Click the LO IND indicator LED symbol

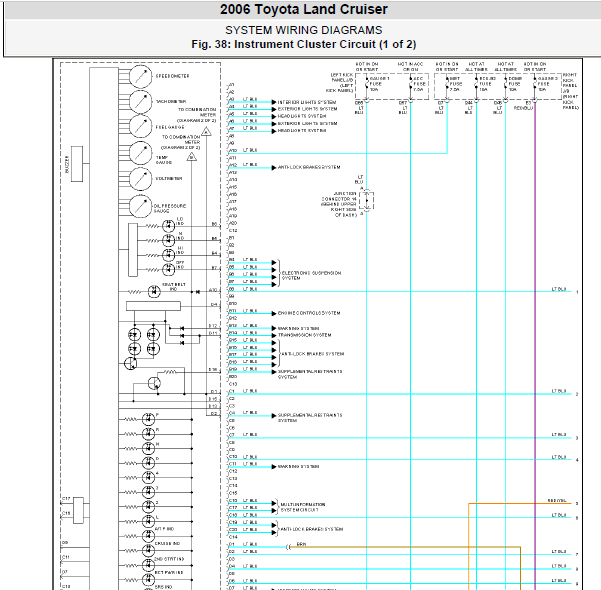pos(168,226)
